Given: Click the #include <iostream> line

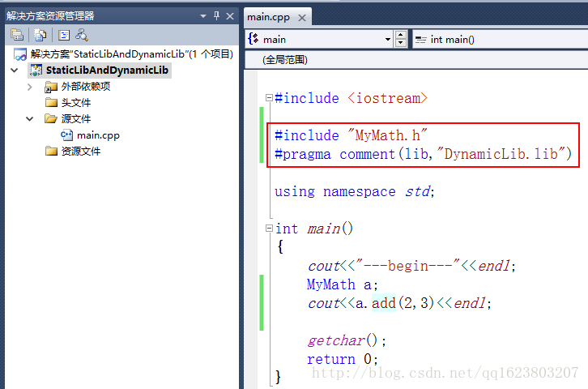Looking at the screenshot, I should tap(351, 98).
